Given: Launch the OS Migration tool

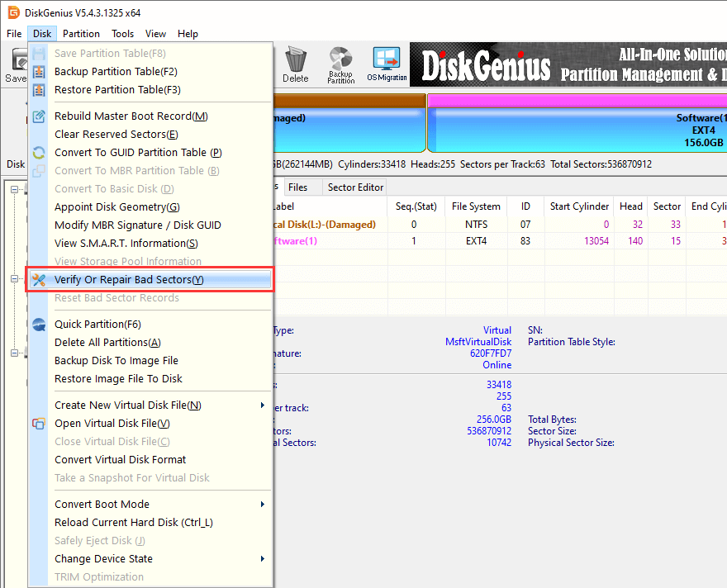Looking at the screenshot, I should 385,64.
